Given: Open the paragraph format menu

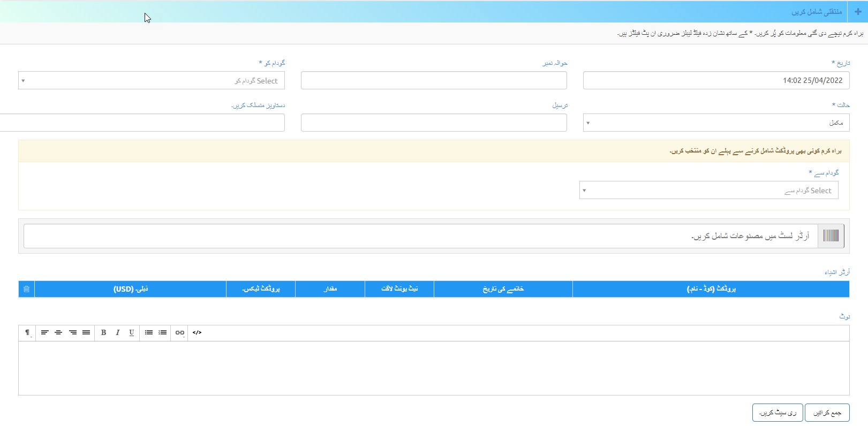Looking at the screenshot, I should tap(27, 333).
